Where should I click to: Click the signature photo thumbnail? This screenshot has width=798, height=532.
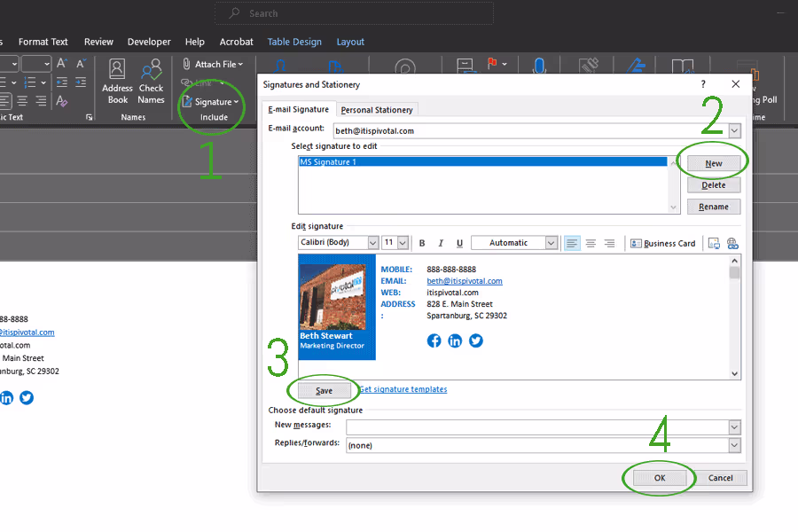(x=332, y=297)
